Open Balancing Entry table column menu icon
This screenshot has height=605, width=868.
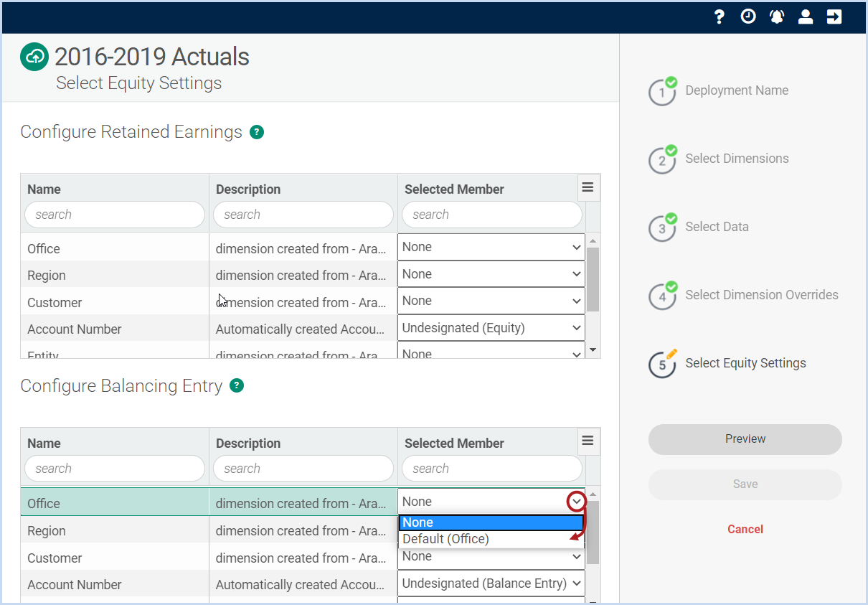click(588, 441)
